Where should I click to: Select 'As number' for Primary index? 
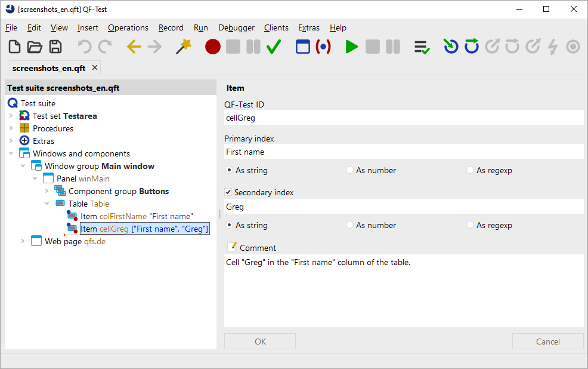371,170
